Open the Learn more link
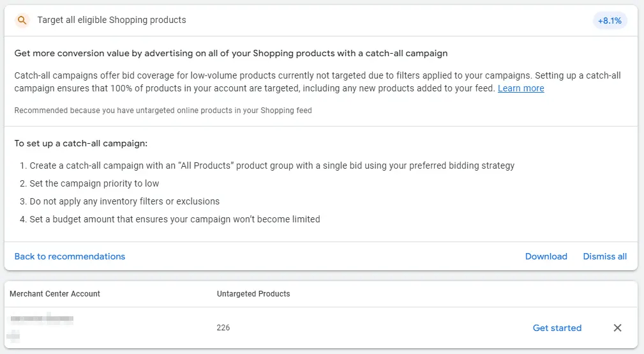 (521, 88)
